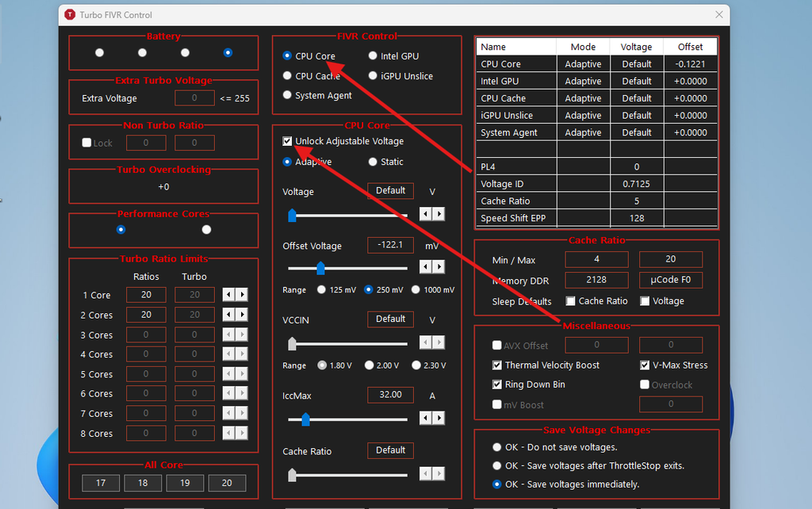Select iGPU Unslice radio button
The width and height of the screenshot is (812, 509).
pyautogui.click(x=373, y=75)
